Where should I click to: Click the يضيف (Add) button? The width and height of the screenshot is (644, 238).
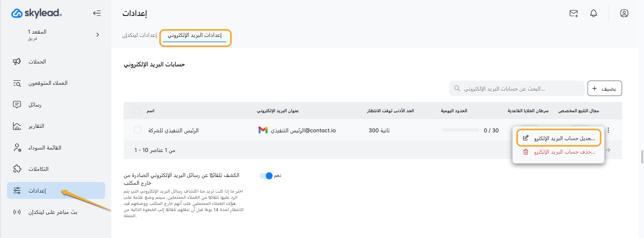(605, 88)
